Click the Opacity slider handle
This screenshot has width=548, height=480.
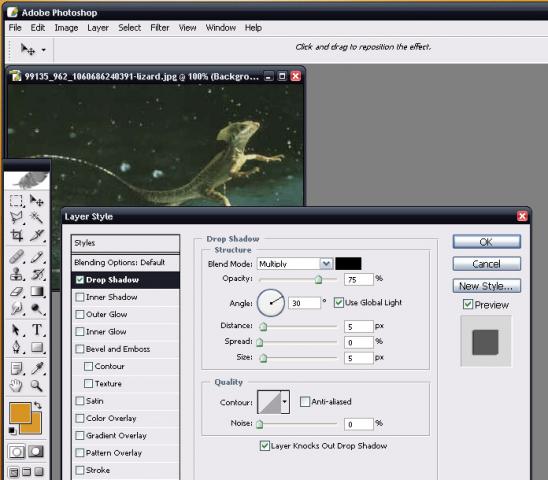click(x=318, y=279)
